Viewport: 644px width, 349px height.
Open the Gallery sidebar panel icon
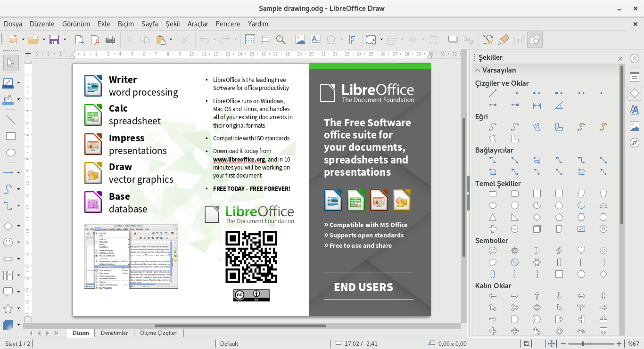[x=635, y=126]
